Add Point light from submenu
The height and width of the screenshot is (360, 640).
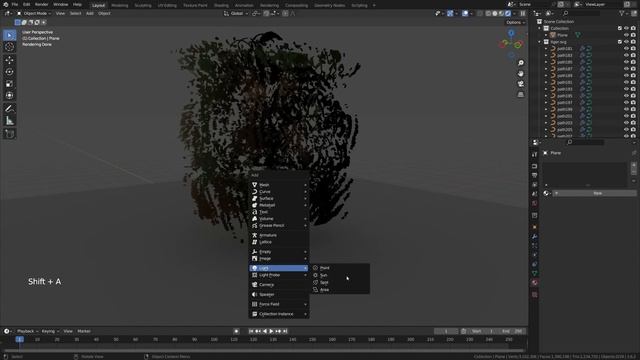pyautogui.click(x=340, y=268)
